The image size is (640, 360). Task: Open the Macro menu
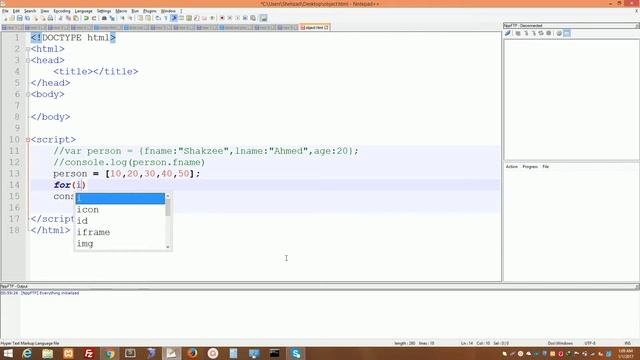121,11
